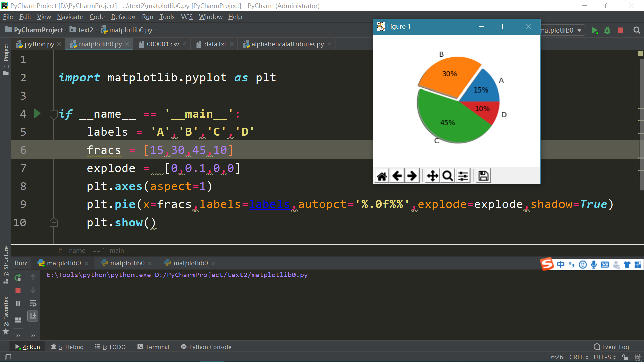The width and height of the screenshot is (644, 362).
Task: Click Search Everywhere magnifier icon
Action: pyautogui.click(x=637, y=30)
